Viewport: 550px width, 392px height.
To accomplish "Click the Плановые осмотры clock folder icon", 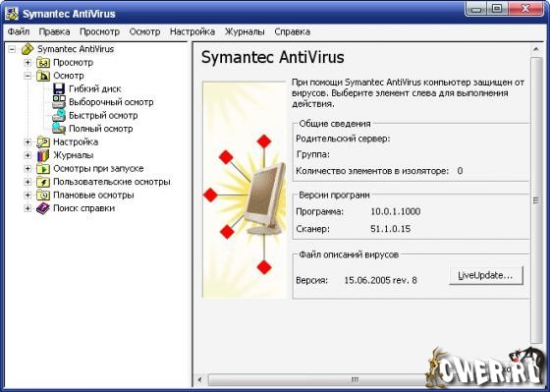I will click(43, 195).
